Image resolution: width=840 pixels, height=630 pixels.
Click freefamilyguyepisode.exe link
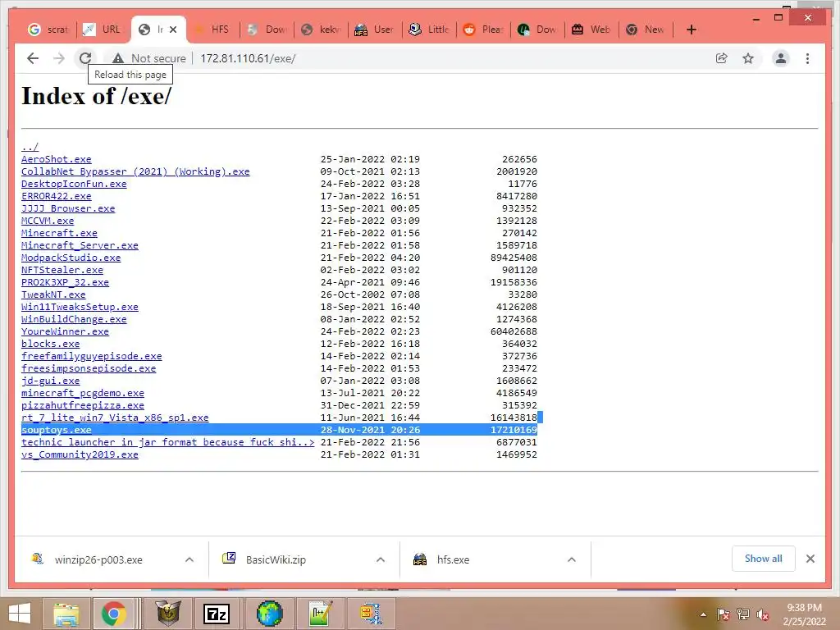pyautogui.click(x=92, y=356)
